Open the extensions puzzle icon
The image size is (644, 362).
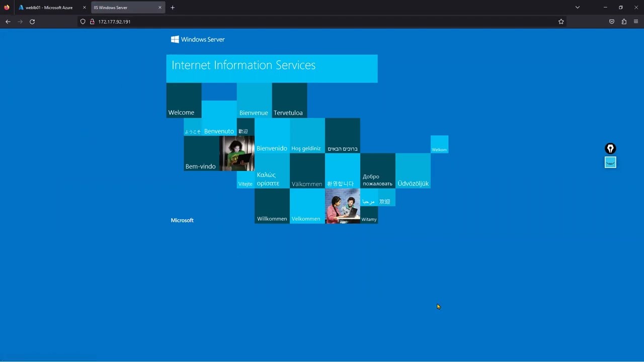[624, 22]
